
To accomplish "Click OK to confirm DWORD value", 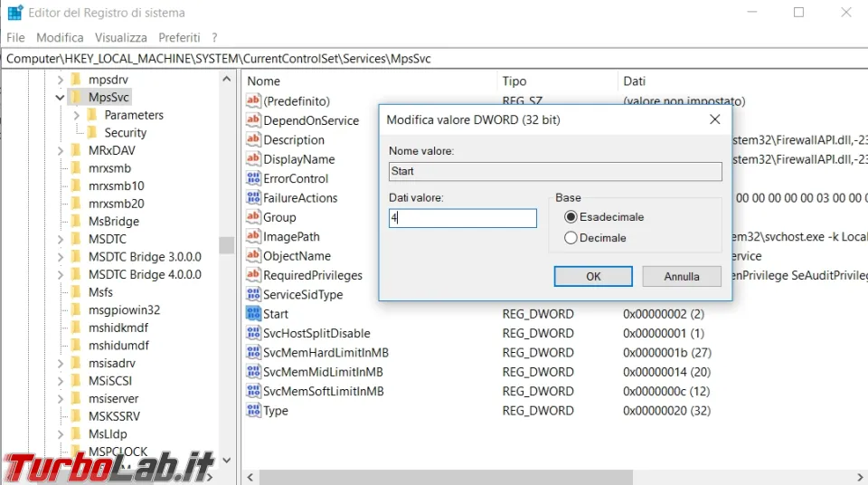I will coord(593,276).
